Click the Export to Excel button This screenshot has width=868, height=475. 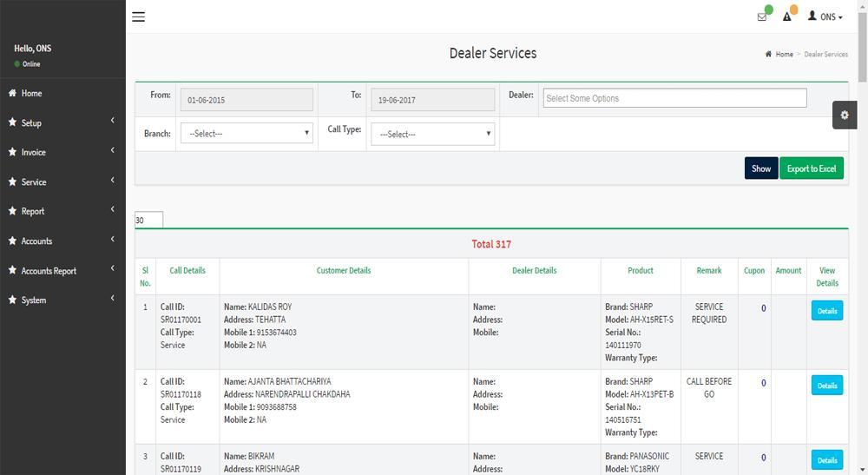812,168
